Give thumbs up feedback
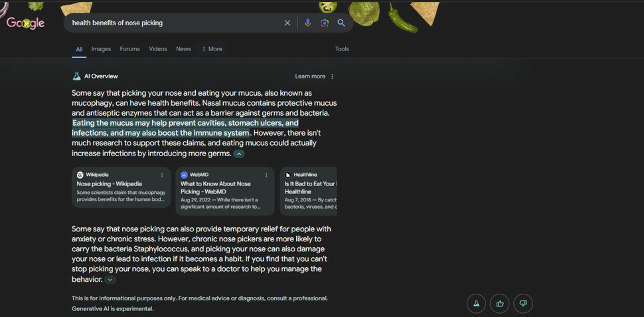 coord(500,304)
